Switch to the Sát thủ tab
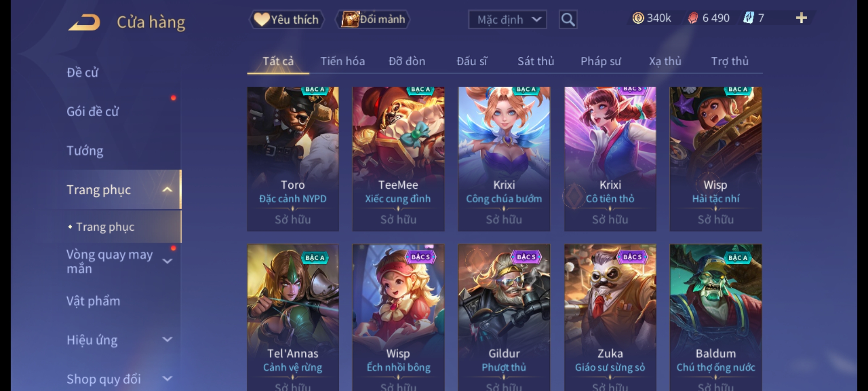This screenshot has height=391, width=868. click(536, 61)
